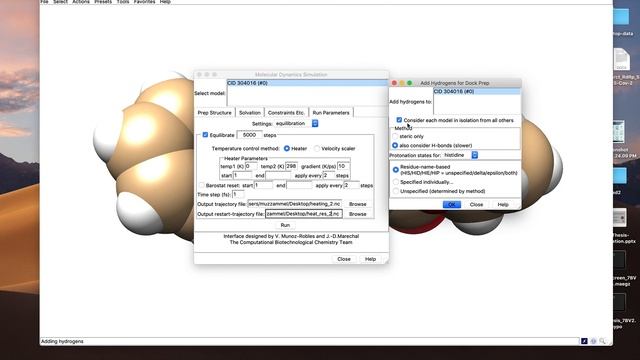Click the Barostat reset end field
Screen dimensions: 640x360
pos(299,185)
